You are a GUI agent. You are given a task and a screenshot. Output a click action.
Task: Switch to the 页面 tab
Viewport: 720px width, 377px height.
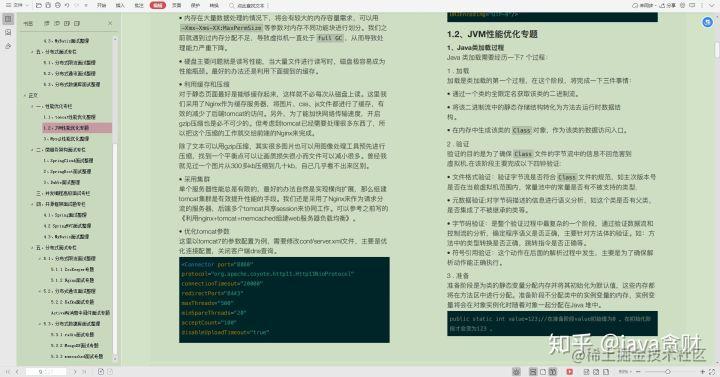(176, 6)
